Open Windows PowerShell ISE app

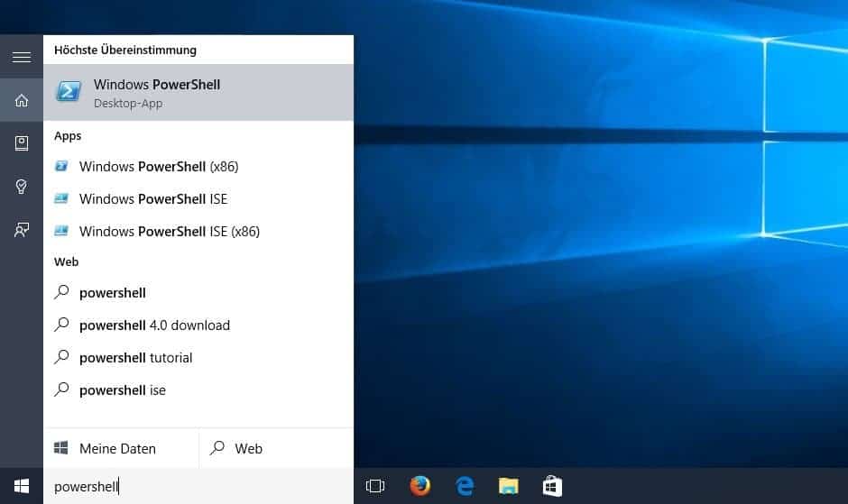[x=153, y=199]
